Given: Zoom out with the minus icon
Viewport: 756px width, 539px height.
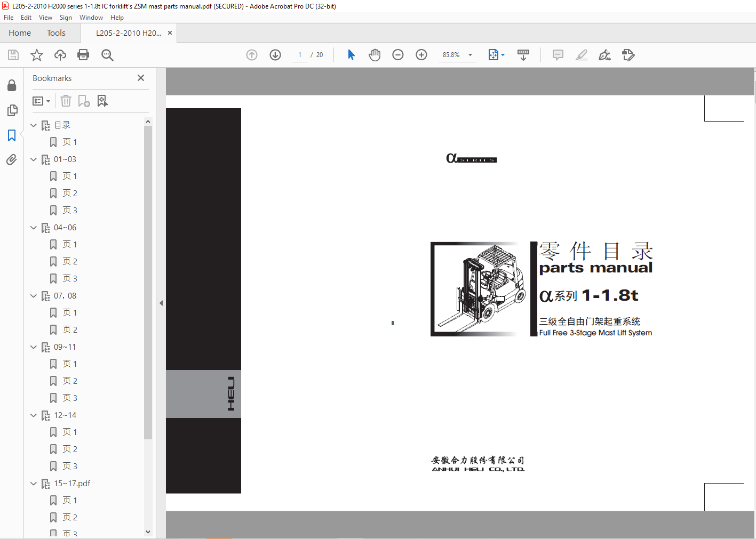Looking at the screenshot, I should pyautogui.click(x=398, y=55).
